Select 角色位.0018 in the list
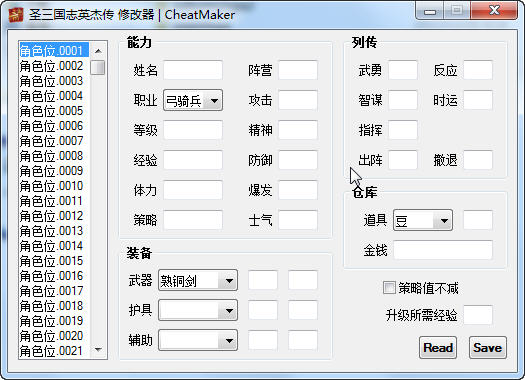This screenshot has width=525, height=380. click(54, 306)
